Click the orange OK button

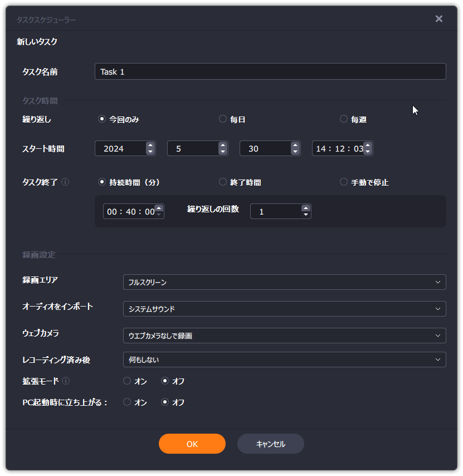[192, 444]
